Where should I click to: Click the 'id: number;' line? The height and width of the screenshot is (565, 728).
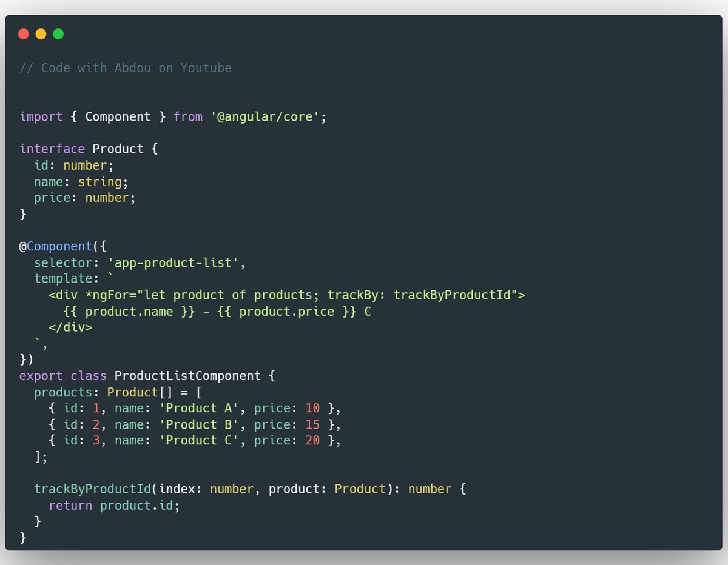(x=74, y=165)
